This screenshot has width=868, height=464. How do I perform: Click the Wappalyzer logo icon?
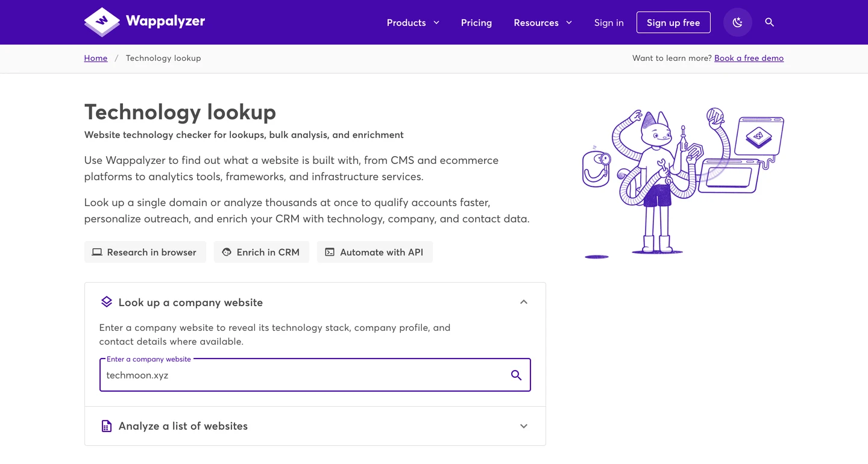[102, 22]
